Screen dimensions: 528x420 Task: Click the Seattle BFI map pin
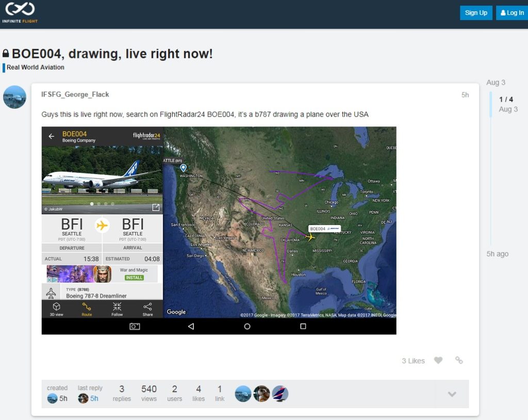[183, 168]
